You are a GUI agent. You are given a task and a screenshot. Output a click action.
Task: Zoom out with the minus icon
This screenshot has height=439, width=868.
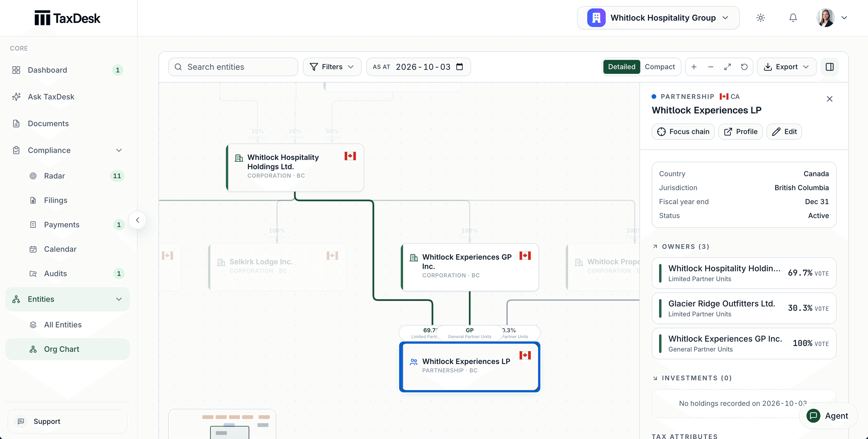tap(711, 67)
